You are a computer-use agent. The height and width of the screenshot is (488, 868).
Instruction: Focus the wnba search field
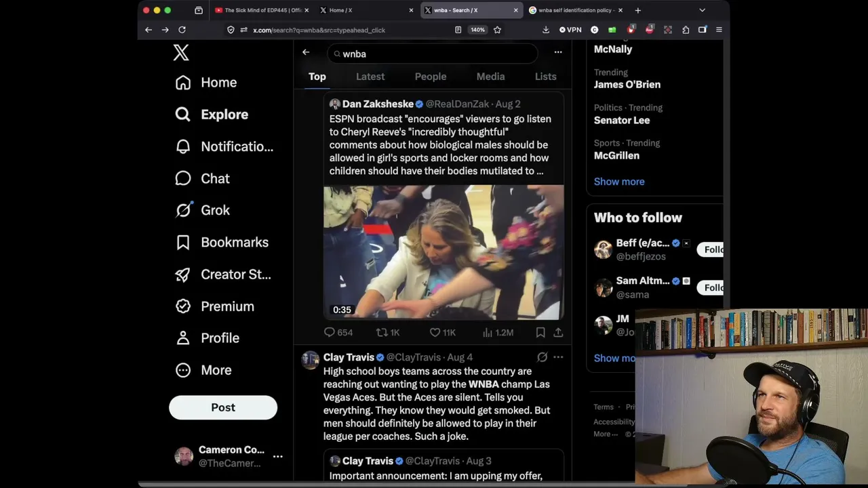point(433,54)
